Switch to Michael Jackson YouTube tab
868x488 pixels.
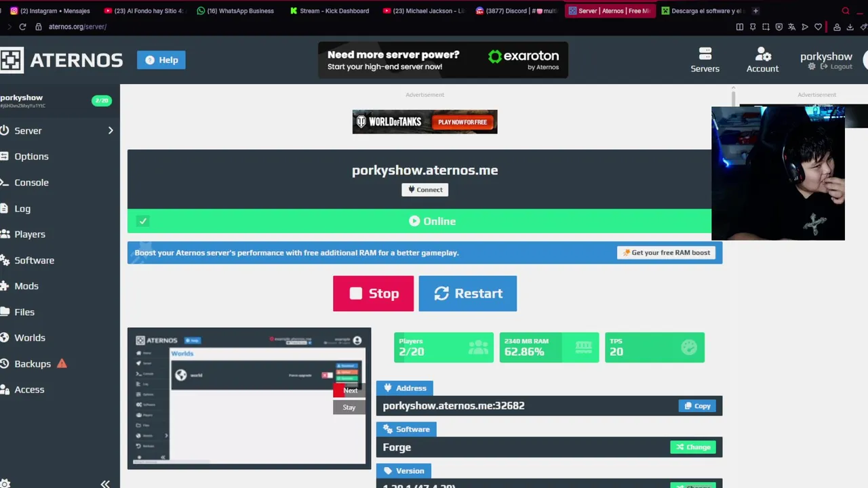(x=423, y=11)
